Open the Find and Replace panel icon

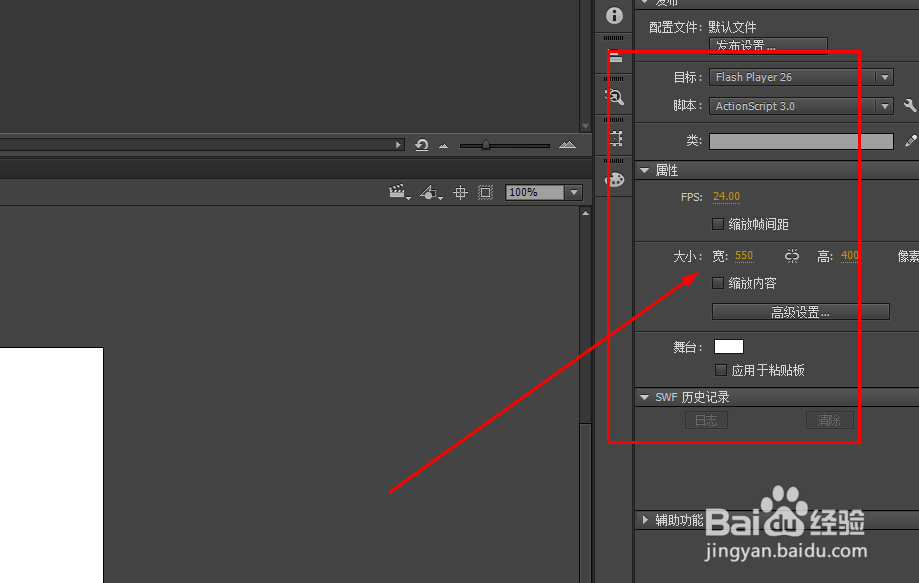coord(614,97)
